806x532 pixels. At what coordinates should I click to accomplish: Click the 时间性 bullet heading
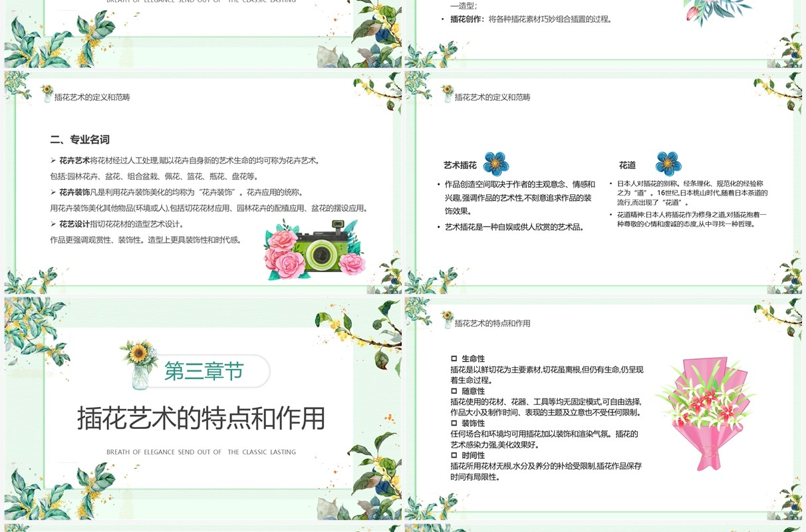tap(468, 456)
